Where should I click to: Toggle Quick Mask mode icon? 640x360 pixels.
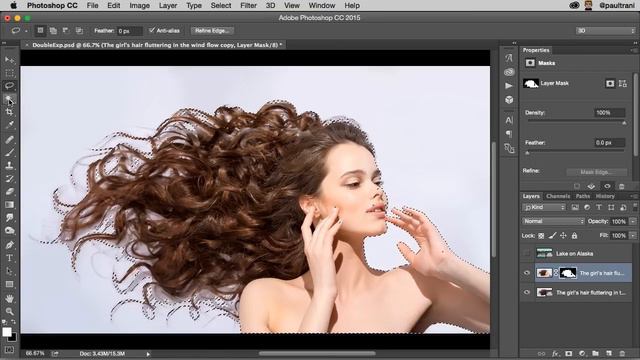tap(9, 350)
